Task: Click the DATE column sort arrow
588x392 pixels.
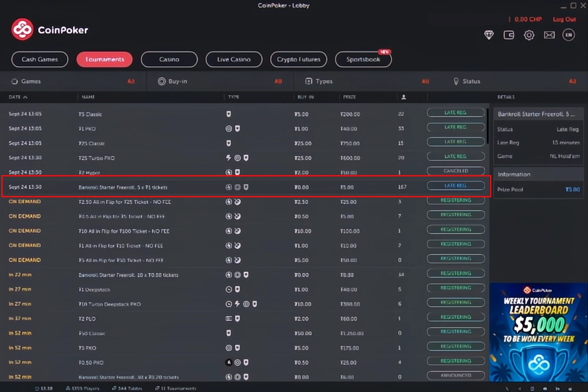Action: point(25,97)
